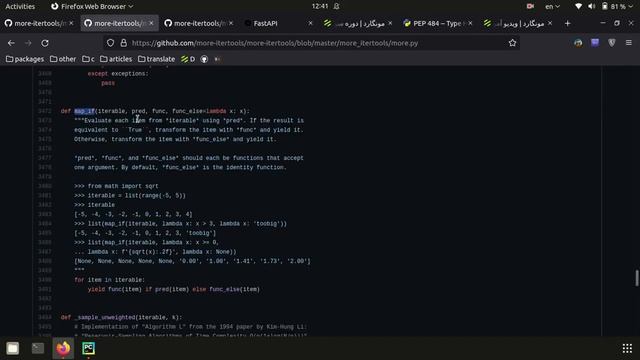The image size is (640, 360).
Task: Close the FastAPI tab
Action: (x=310, y=23)
